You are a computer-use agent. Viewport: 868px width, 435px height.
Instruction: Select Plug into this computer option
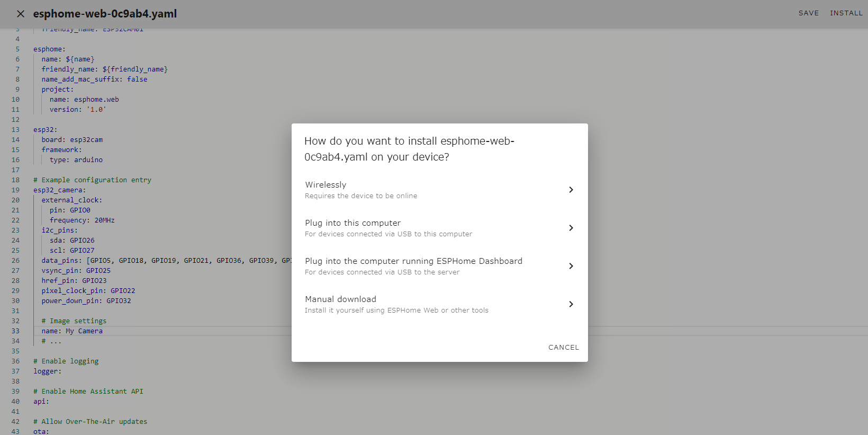click(x=439, y=228)
